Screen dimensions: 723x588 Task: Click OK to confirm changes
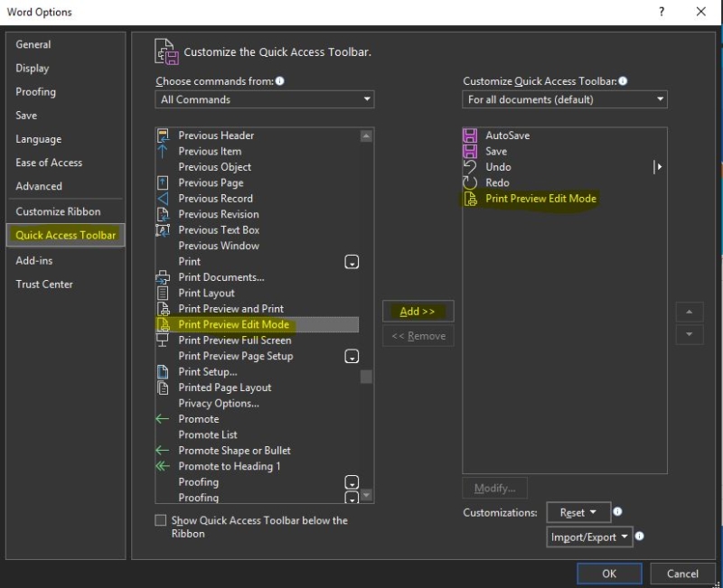(x=609, y=574)
